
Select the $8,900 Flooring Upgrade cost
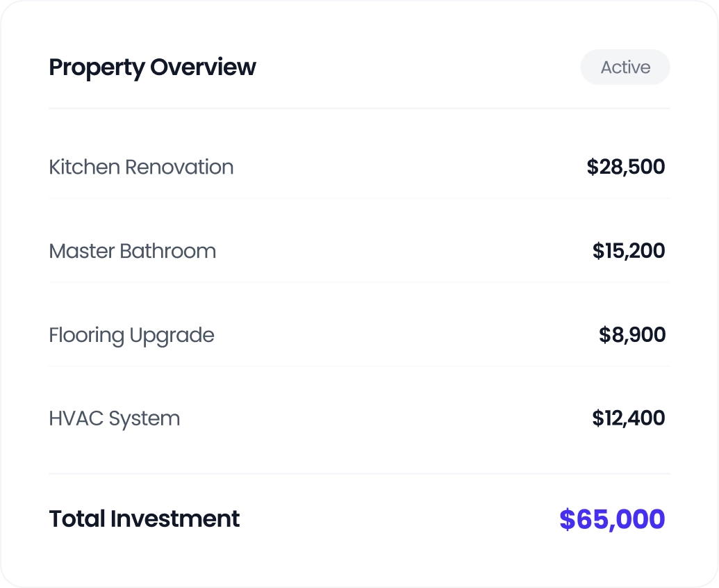pos(632,335)
